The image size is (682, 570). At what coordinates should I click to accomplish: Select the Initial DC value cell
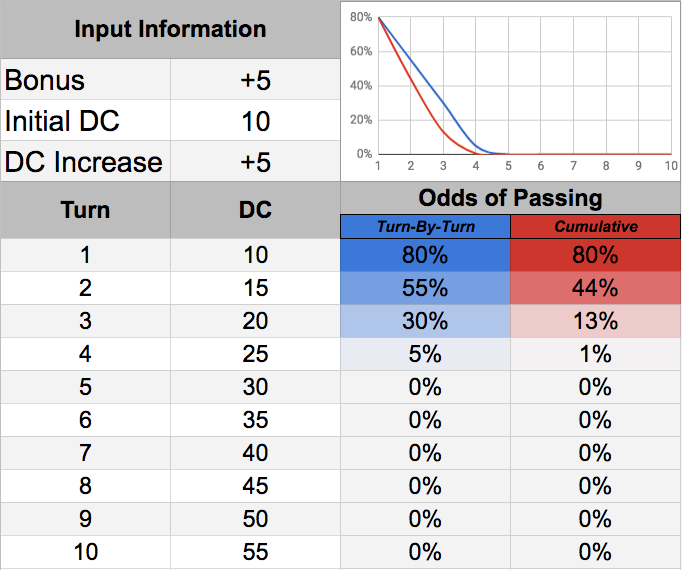tap(255, 121)
